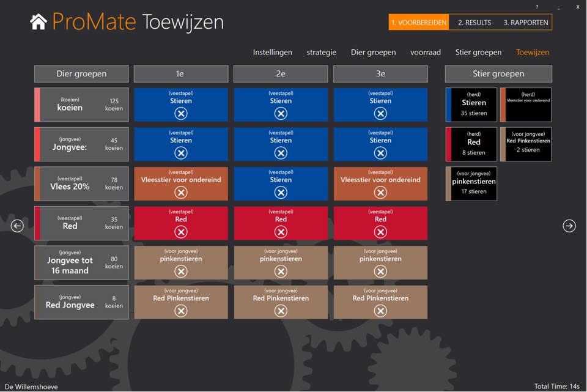Viewport: 587px width, 392px height.
Task: Click the 2e column header
Action: click(x=281, y=74)
